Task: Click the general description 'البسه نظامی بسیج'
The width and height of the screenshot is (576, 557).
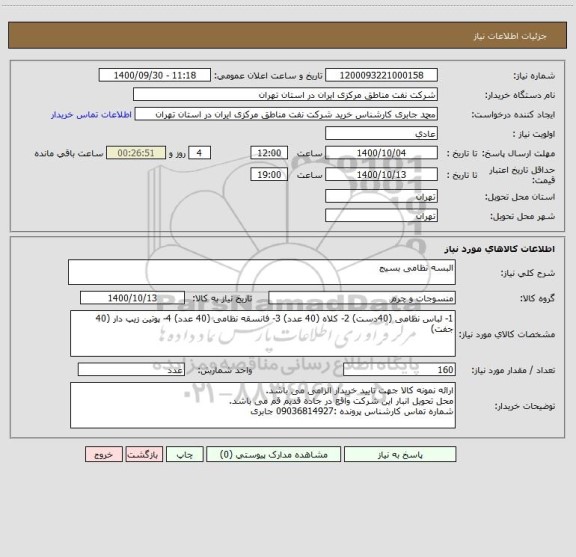Action: coord(262,272)
